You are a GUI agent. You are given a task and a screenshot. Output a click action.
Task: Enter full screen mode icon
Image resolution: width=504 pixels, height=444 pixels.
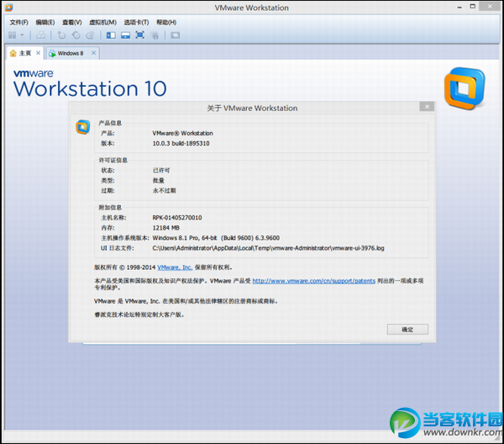139,35
